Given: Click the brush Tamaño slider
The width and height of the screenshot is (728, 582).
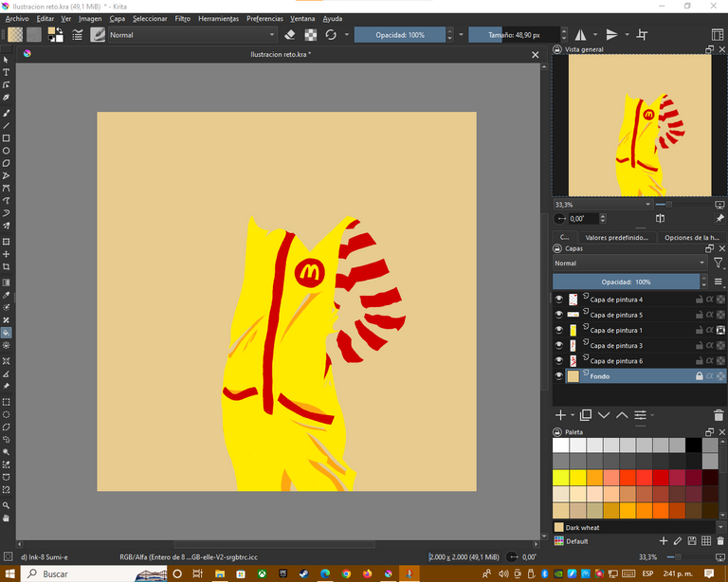Looking at the screenshot, I should pos(514,35).
